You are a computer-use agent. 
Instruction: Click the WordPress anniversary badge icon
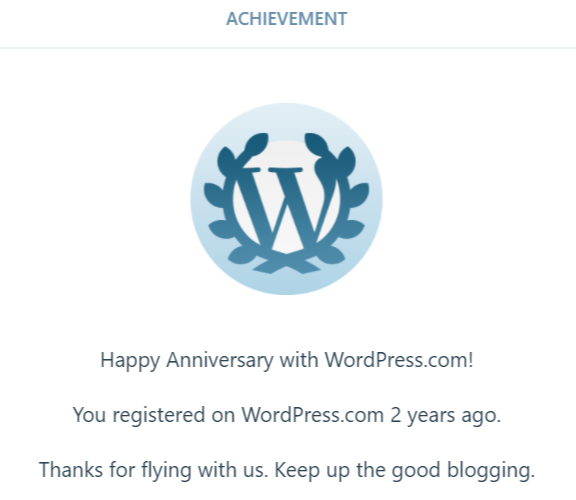(287, 199)
